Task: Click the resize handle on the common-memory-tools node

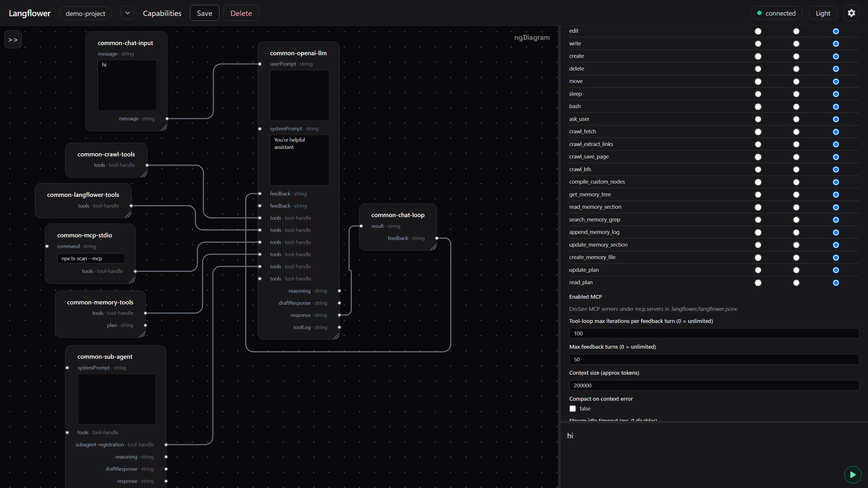Action: [143, 334]
